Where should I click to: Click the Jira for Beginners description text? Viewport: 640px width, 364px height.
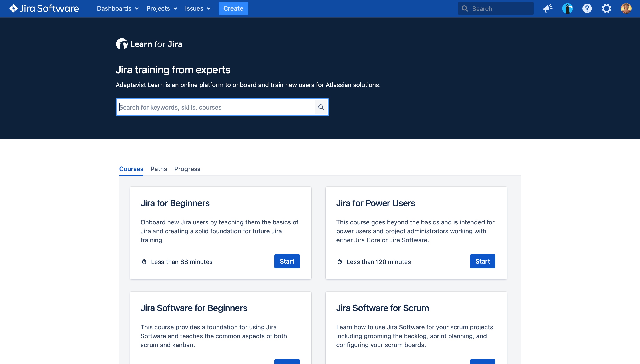coord(219,231)
